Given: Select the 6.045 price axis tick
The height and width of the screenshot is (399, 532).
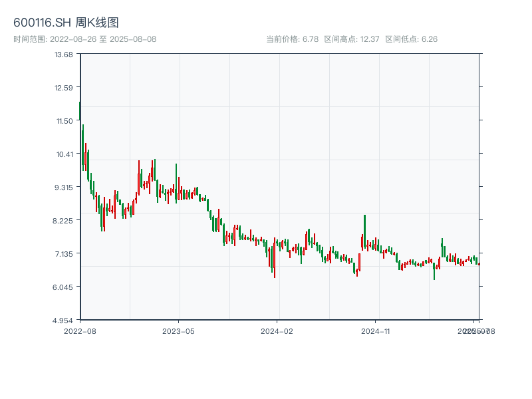Looking at the screenshot, I should 64,287.
